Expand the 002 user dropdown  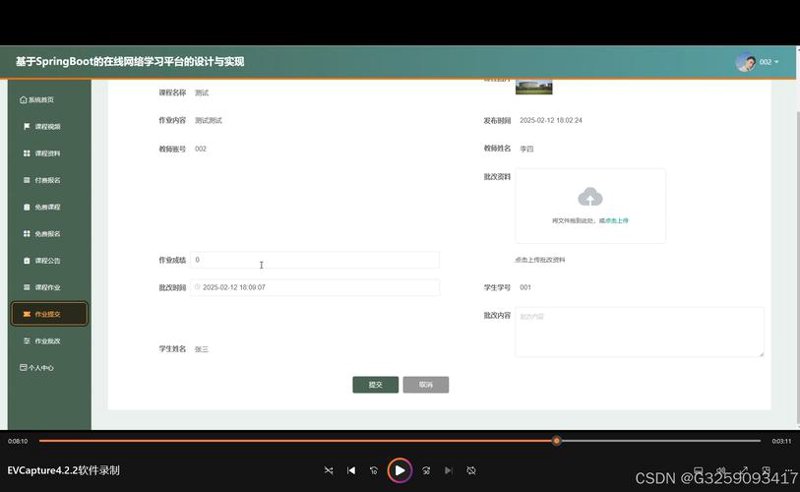[769, 62]
